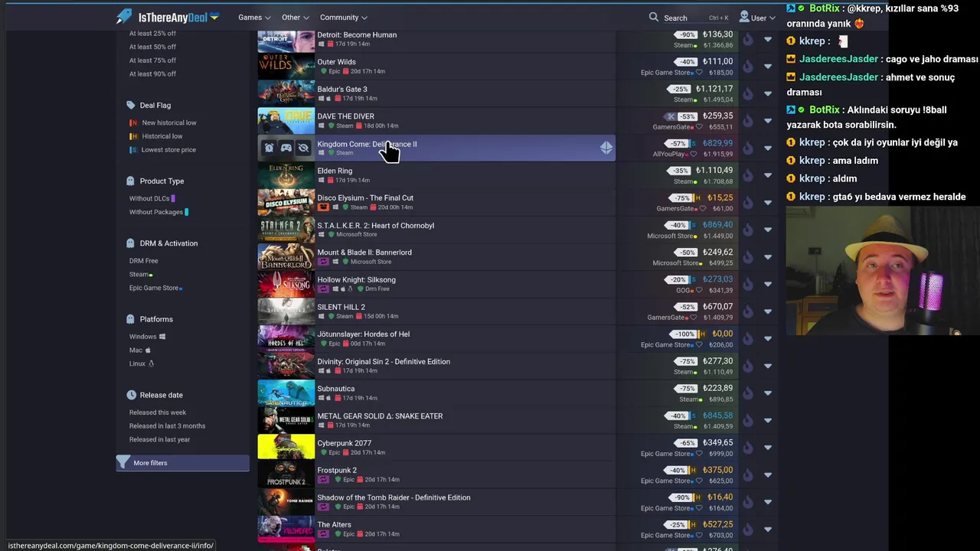Open the User account dropdown
Screen dimensions: 980x551
coord(757,17)
